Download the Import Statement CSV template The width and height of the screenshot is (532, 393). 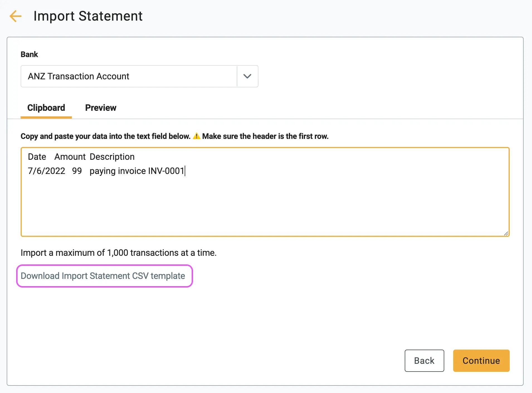pyautogui.click(x=103, y=276)
